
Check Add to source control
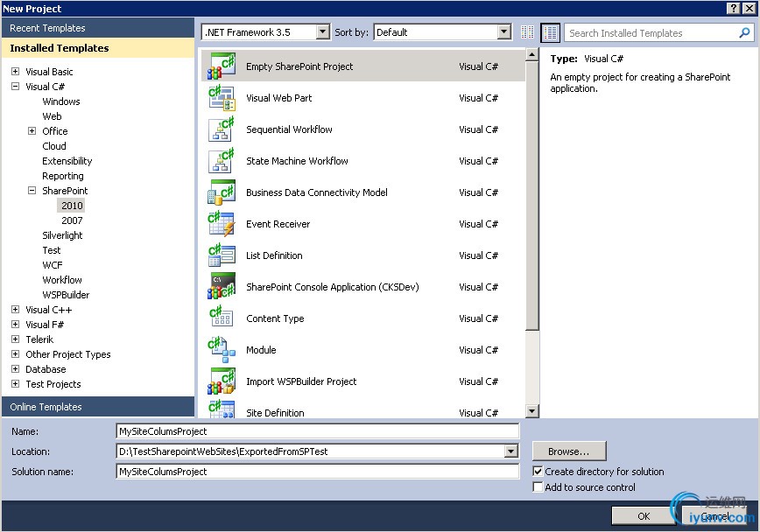point(538,487)
